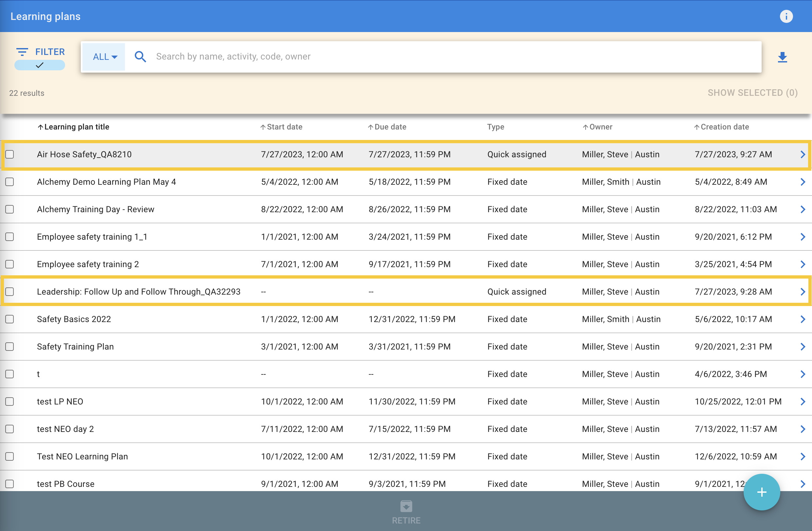
Task: Click the search magnifier icon
Action: (x=140, y=57)
